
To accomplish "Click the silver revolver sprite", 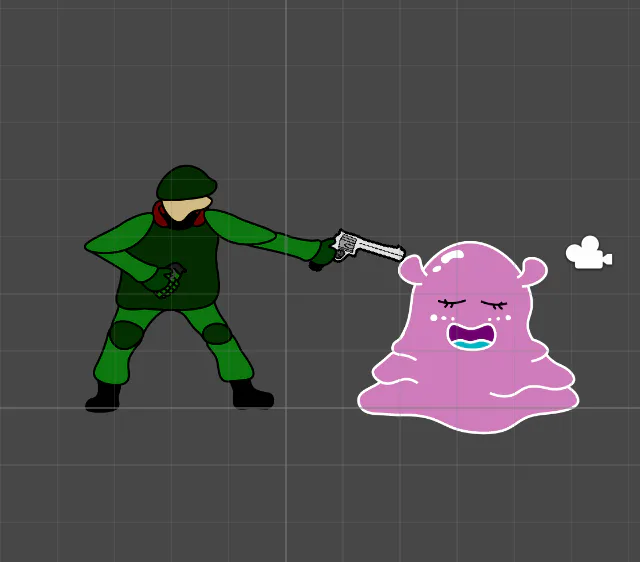I will pos(369,246).
